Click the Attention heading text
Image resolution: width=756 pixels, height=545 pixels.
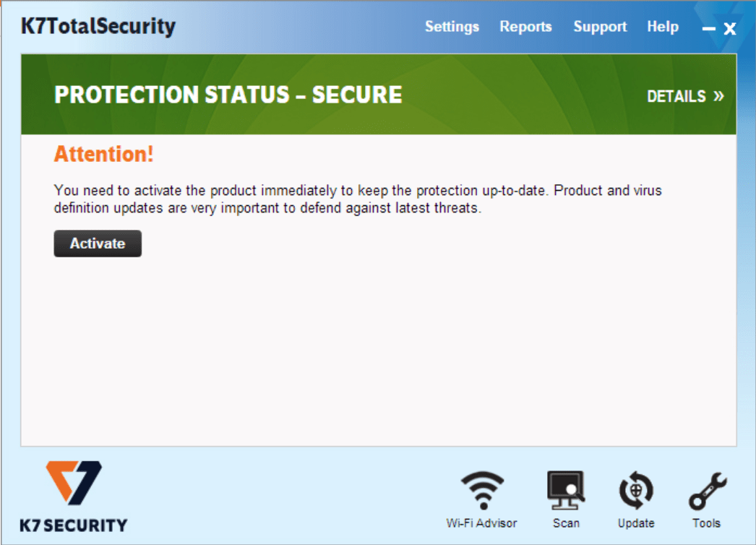103,154
